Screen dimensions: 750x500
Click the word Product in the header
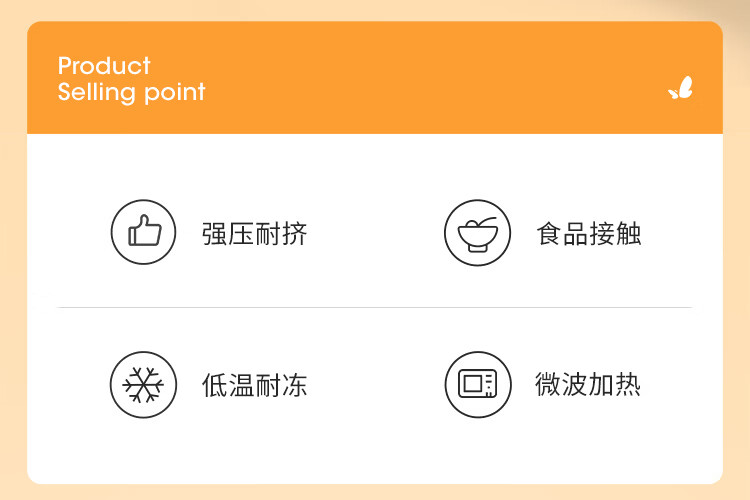coord(104,66)
